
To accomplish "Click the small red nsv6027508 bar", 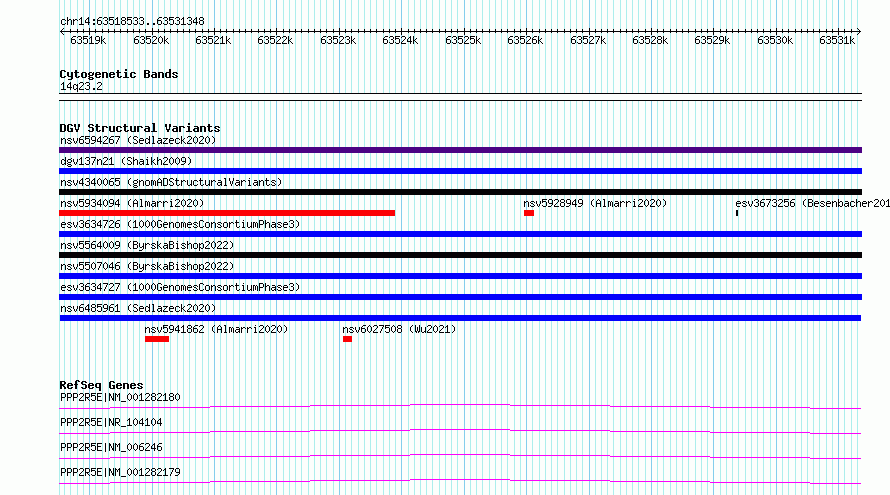I will 347,339.
